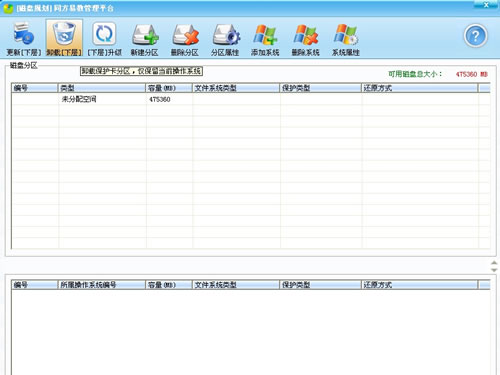Click the 475360 capacity cell in the table
Image resolution: width=500 pixels, height=375 pixels.
pos(160,99)
